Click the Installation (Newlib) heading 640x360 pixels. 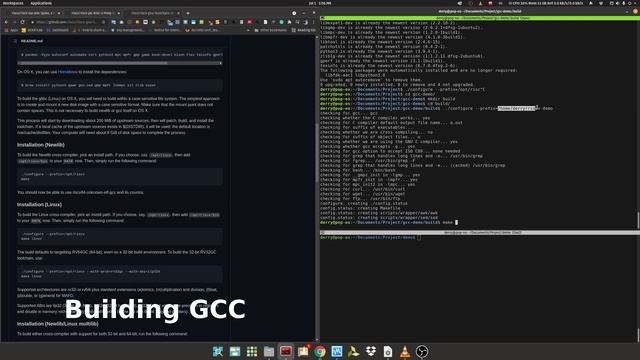(x=41, y=145)
